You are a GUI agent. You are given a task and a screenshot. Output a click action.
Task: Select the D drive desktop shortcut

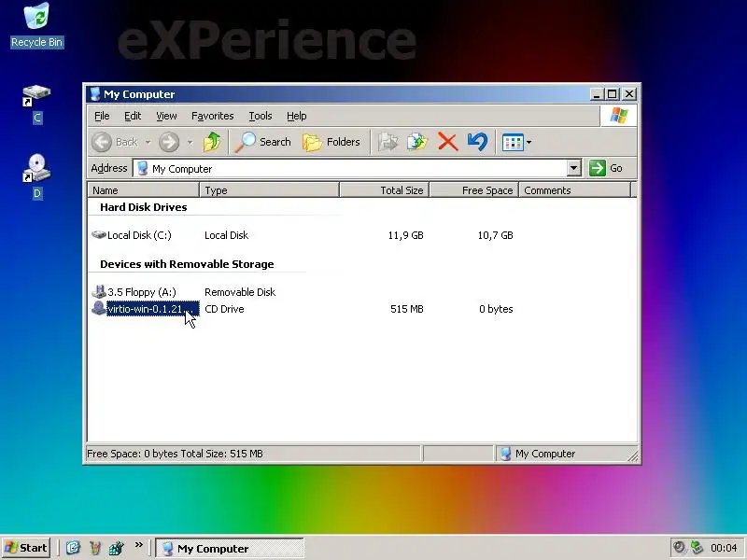36,176
